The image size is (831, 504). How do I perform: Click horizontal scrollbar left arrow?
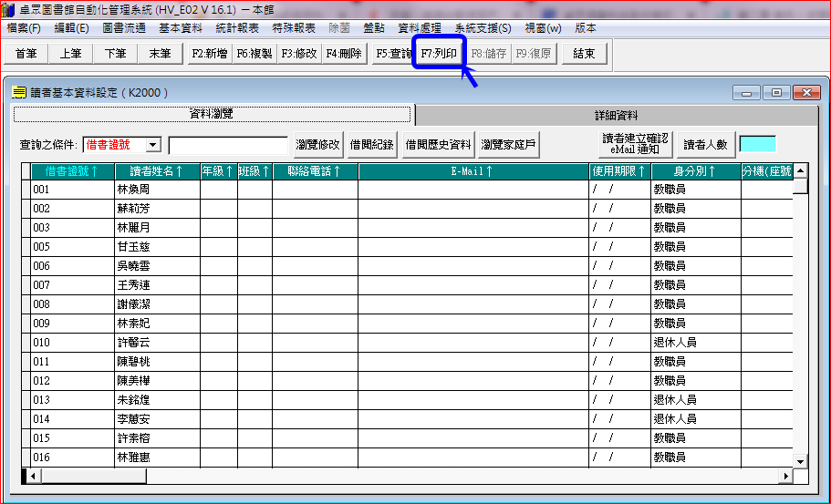coord(33,476)
